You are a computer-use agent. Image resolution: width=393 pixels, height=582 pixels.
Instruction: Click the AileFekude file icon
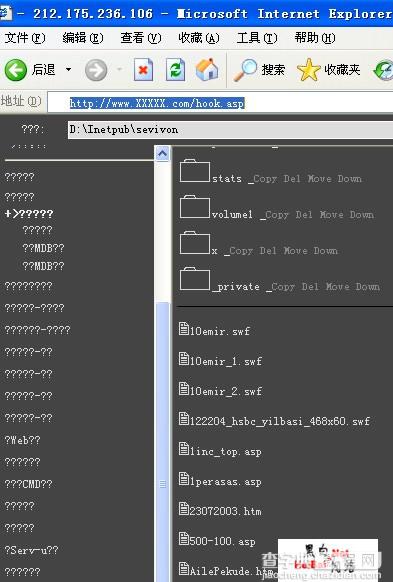coord(184,569)
